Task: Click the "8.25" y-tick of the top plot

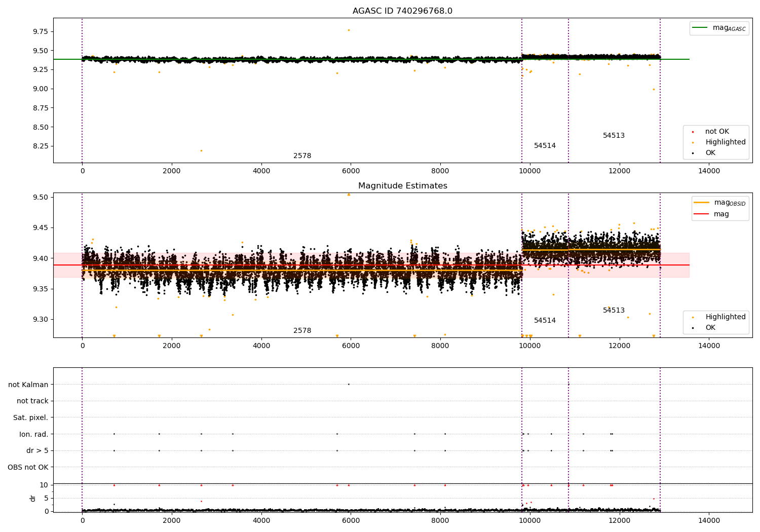Action: click(x=40, y=146)
